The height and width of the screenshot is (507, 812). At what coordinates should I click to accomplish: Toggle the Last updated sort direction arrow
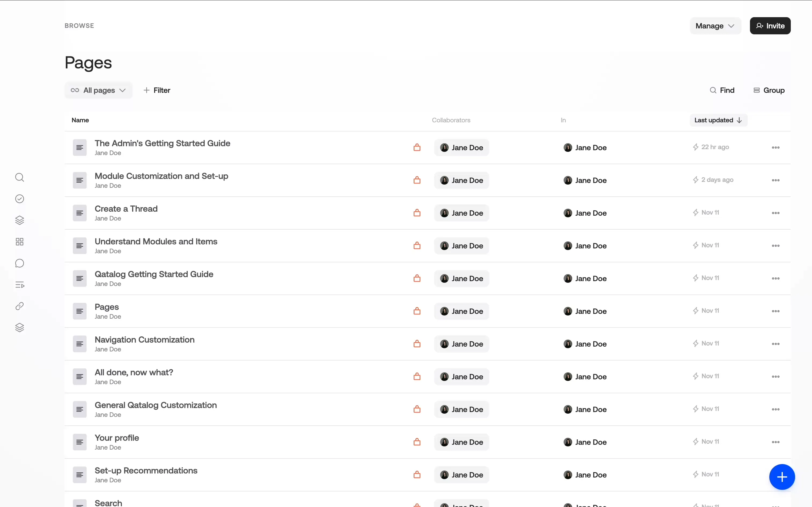[x=740, y=120]
